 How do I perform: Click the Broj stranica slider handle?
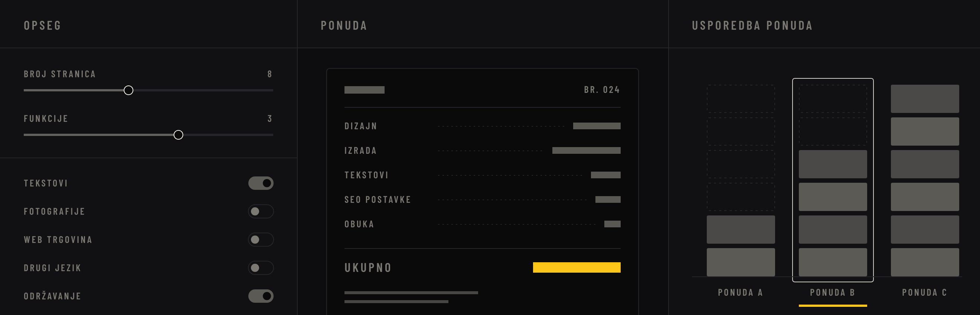tap(128, 90)
